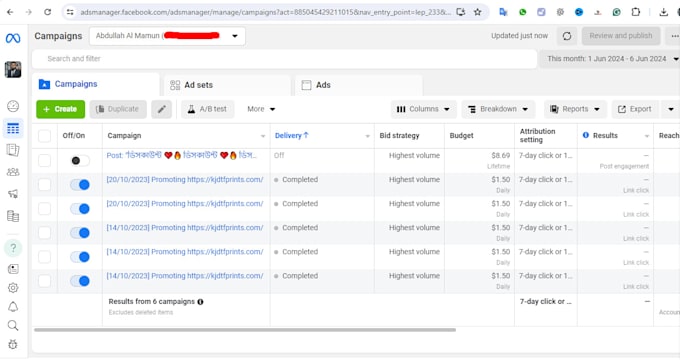Open the Breakdown dropdown
This screenshot has height=360, width=680.
(498, 109)
